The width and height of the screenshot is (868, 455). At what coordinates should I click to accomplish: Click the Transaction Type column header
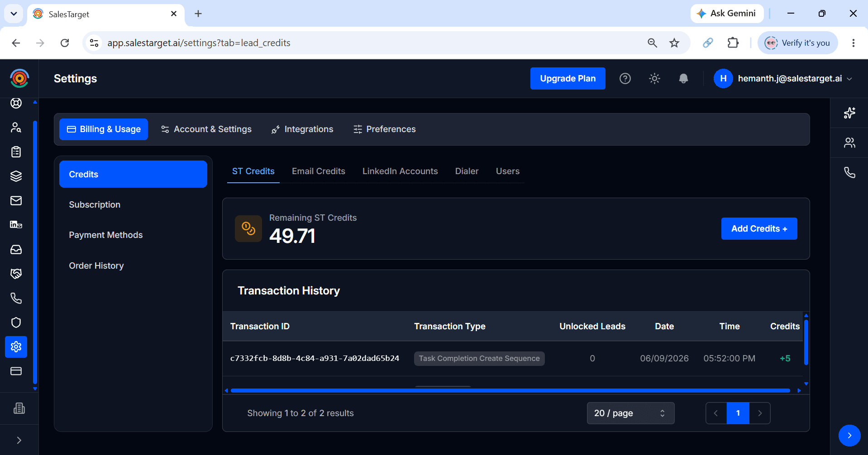[x=449, y=327]
